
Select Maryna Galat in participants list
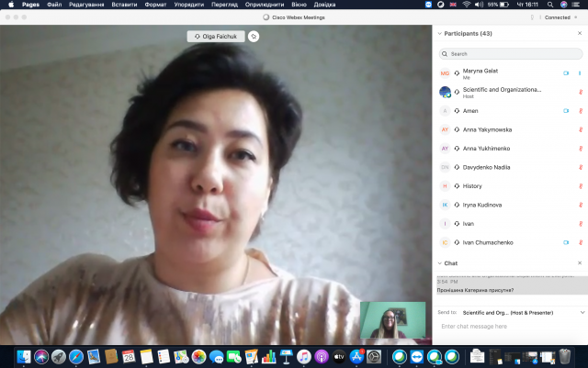tap(510, 73)
